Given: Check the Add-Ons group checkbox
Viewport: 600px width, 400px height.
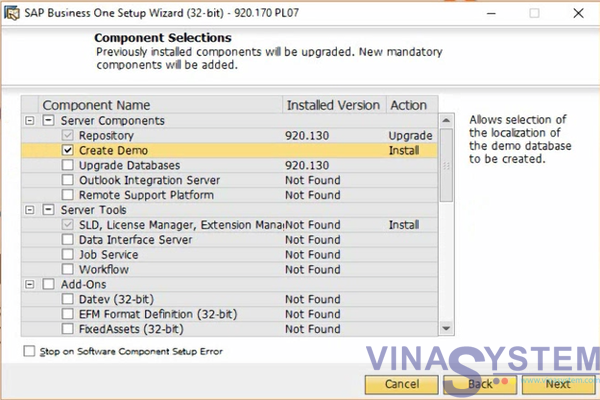Looking at the screenshot, I should click(x=48, y=284).
